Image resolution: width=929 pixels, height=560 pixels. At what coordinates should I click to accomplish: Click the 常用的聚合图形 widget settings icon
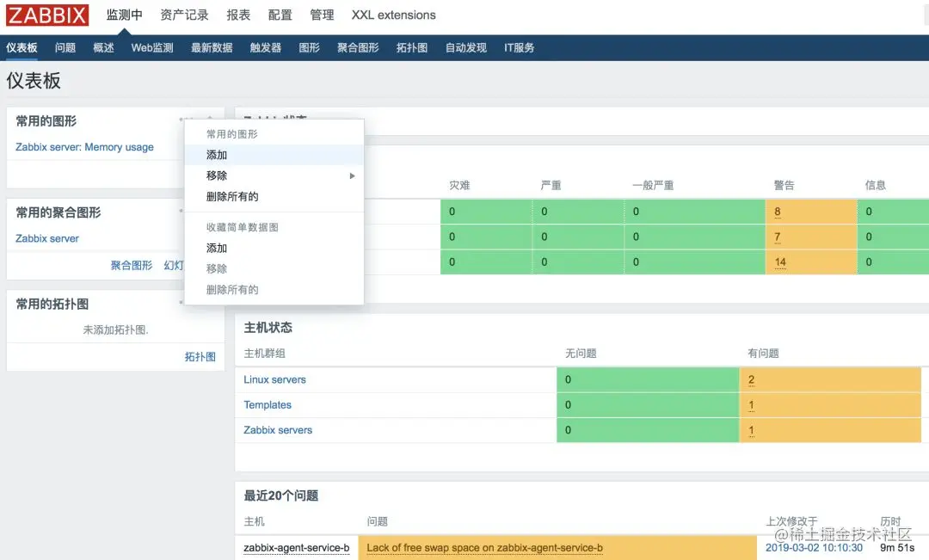181,210
